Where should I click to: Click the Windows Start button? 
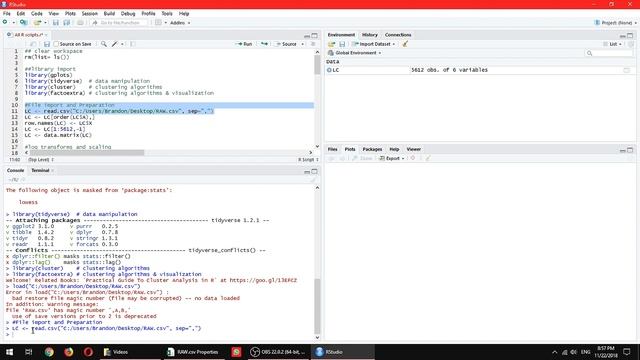click(x=9, y=352)
